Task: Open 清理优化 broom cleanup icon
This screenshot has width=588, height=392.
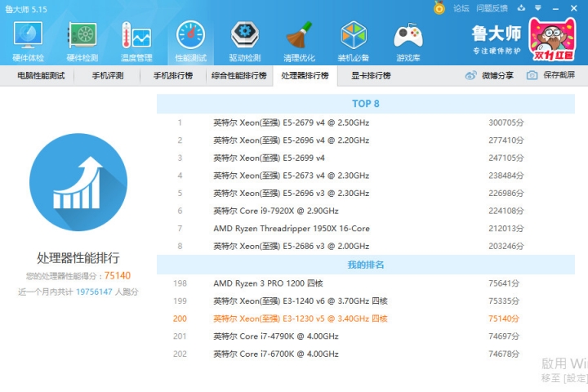Action: pos(299,42)
